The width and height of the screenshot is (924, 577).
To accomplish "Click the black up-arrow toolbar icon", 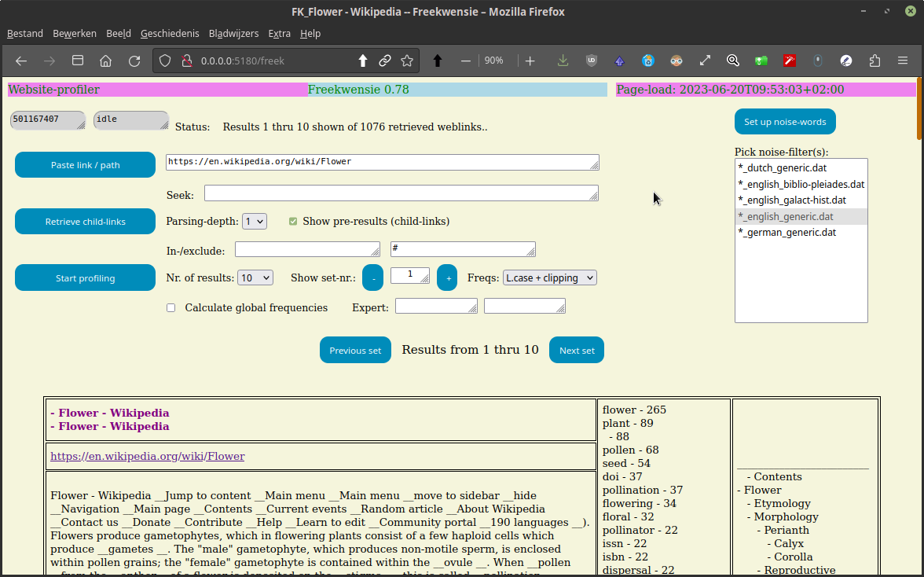I will click(x=437, y=61).
